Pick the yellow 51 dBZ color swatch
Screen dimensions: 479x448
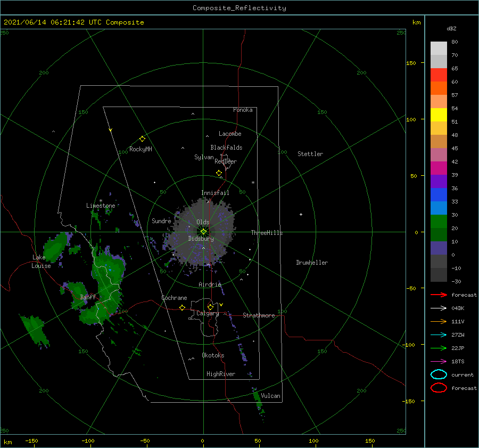pyautogui.click(x=439, y=115)
